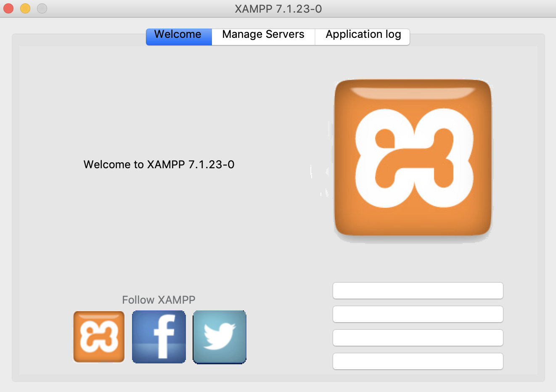Minimize the window using the yellow button
556x392 pixels.
25,8
